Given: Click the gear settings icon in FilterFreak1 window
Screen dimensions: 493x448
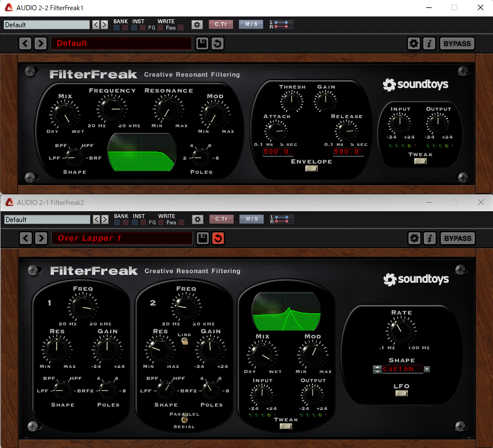Looking at the screenshot, I should point(197,24).
